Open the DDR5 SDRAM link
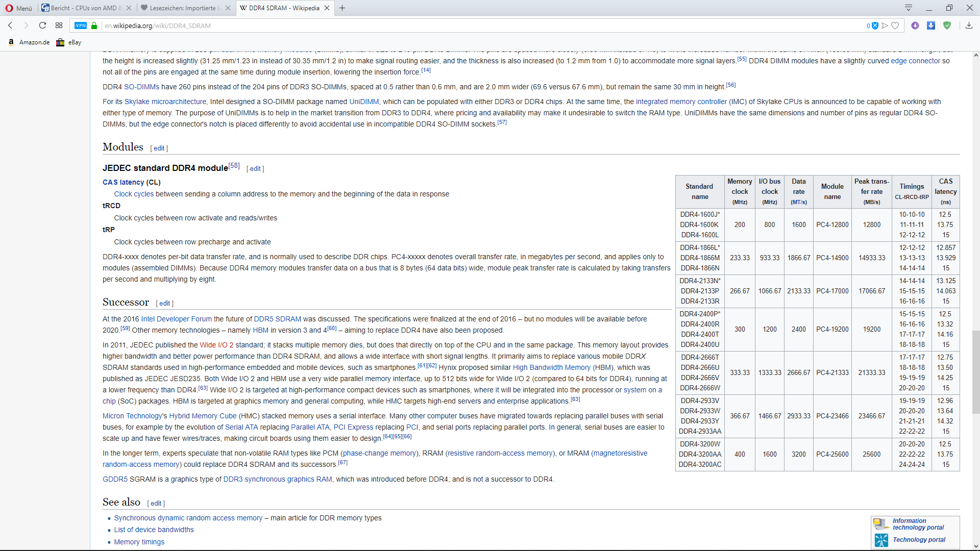The image size is (980, 551). [x=277, y=319]
